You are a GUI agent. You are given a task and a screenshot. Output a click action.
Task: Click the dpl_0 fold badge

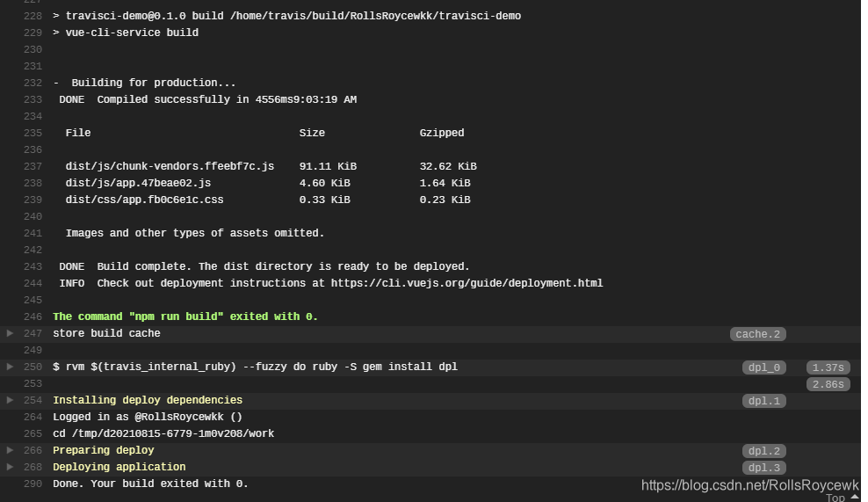click(x=764, y=367)
